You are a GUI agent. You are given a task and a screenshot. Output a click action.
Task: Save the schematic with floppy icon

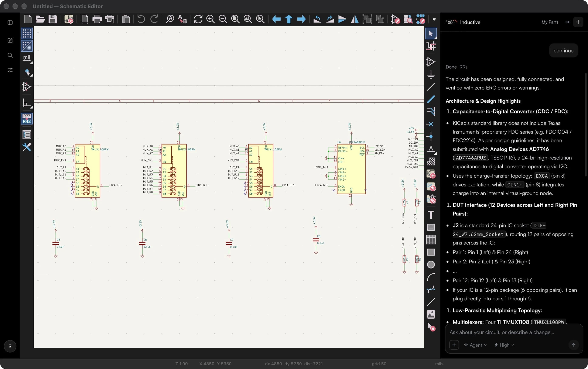[53, 19]
